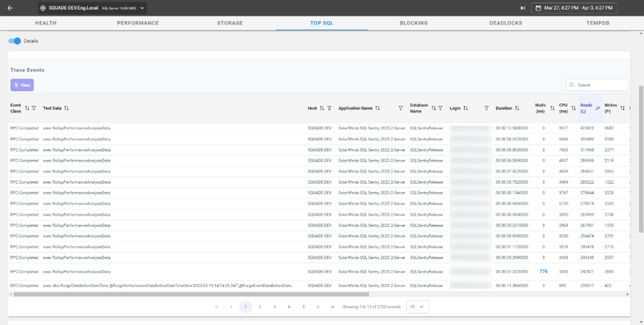Click duration cell 00:00:07.3220000
Screen dimensions: 644x325
(512, 271)
